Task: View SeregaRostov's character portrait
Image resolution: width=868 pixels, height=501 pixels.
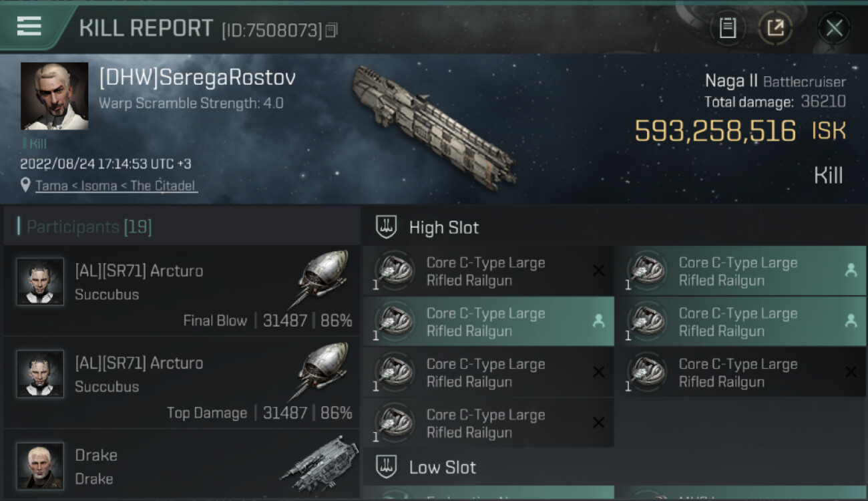Action: (54, 96)
